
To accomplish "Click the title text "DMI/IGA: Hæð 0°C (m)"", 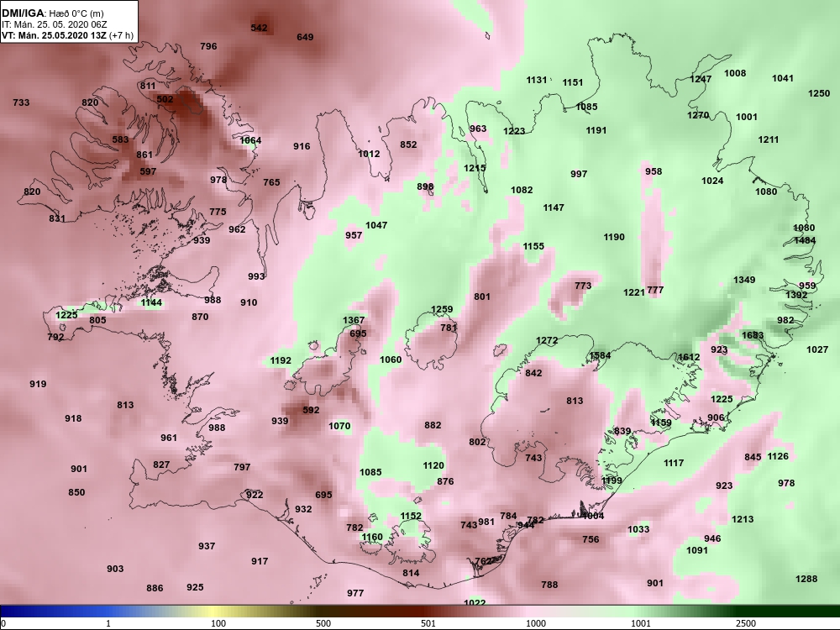I will pos(52,13).
